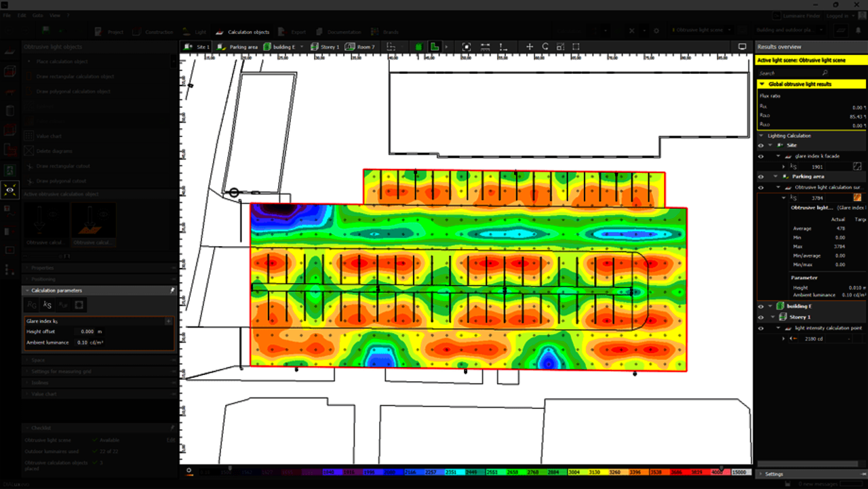Collapse the Calculation parameters section
This screenshot has width=868, height=489.
pos(27,290)
